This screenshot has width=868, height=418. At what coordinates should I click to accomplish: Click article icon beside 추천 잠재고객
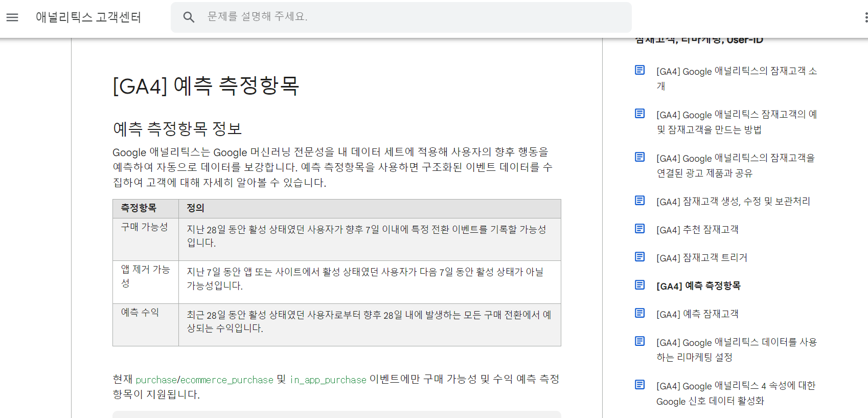click(x=639, y=229)
